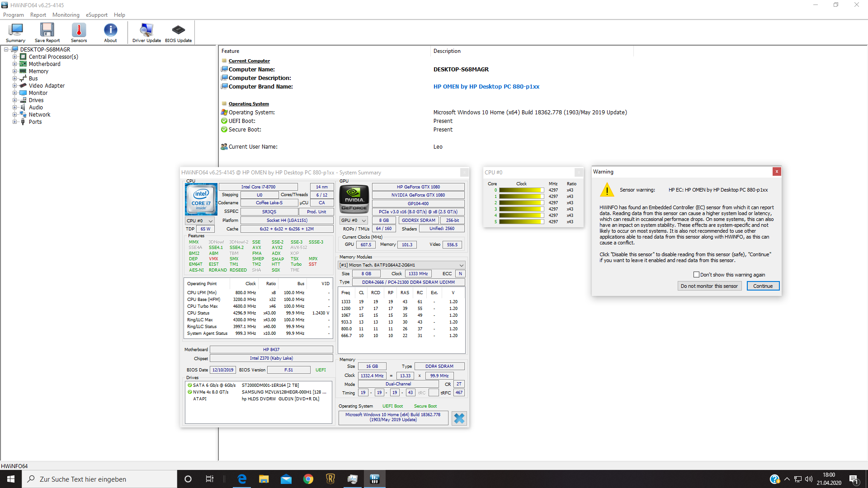Open the CPU #0 selector dropdown

point(200,221)
